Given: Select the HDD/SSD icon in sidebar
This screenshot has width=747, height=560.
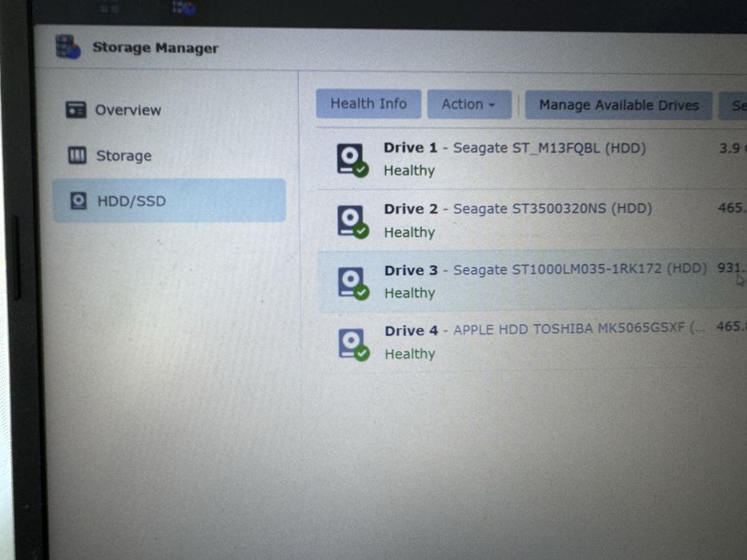Looking at the screenshot, I should click(x=78, y=201).
